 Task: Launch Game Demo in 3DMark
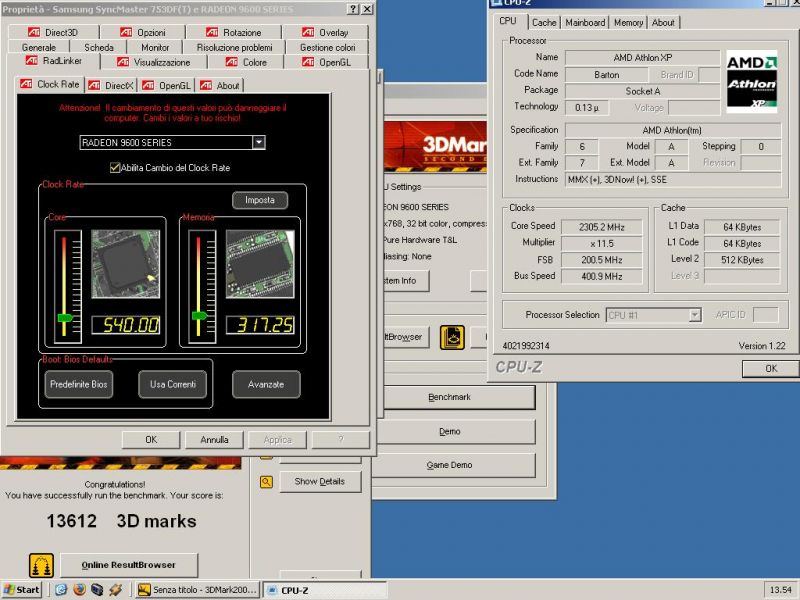[458, 465]
